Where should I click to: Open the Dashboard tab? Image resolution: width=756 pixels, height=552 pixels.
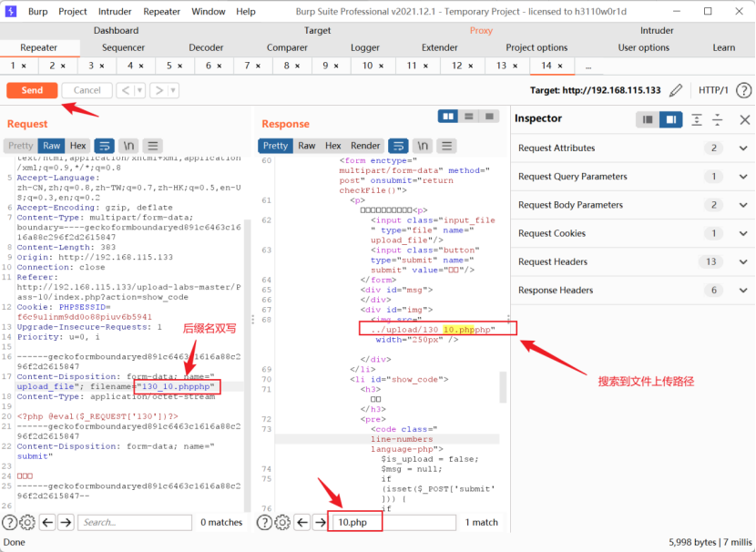pos(116,30)
